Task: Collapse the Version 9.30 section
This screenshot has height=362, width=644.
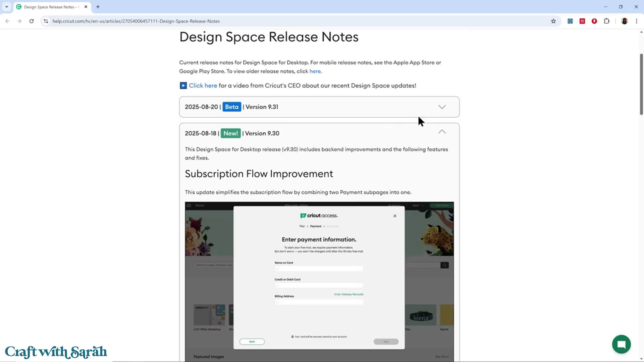Action: (x=442, y=132)
